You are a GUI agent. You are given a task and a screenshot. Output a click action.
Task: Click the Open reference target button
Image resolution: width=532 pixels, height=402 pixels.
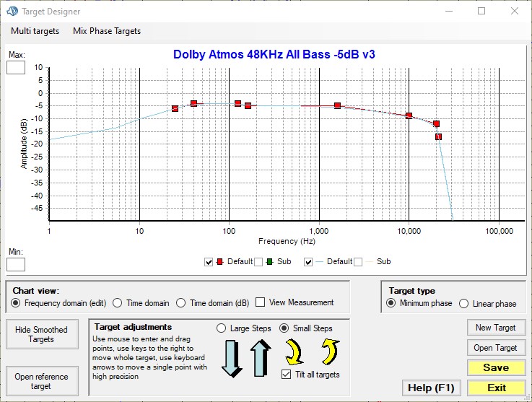point(41,382)
